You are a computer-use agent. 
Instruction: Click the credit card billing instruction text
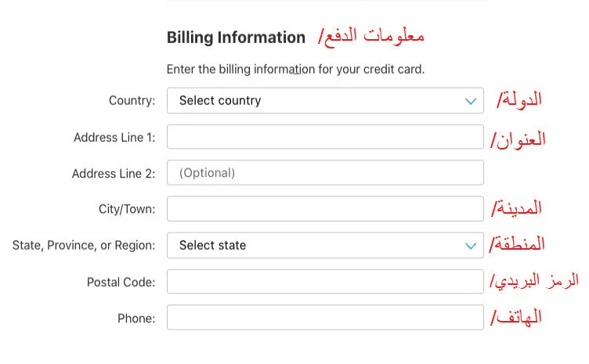click(295, 69)
